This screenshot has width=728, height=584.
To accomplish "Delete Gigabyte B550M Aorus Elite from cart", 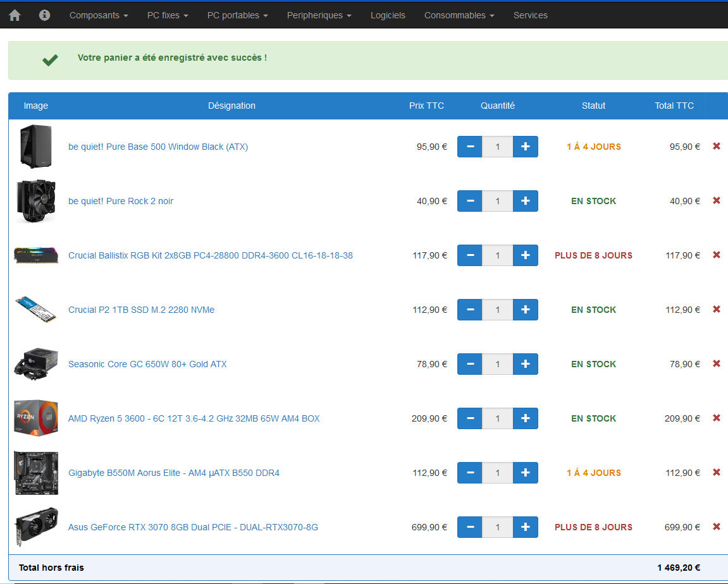I will point(717,472).
